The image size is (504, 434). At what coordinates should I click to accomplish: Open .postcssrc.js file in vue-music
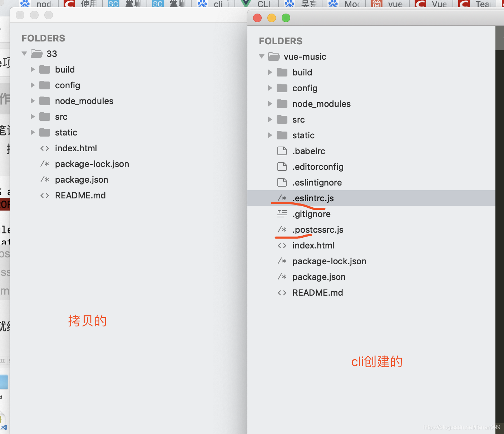point(318,230)
